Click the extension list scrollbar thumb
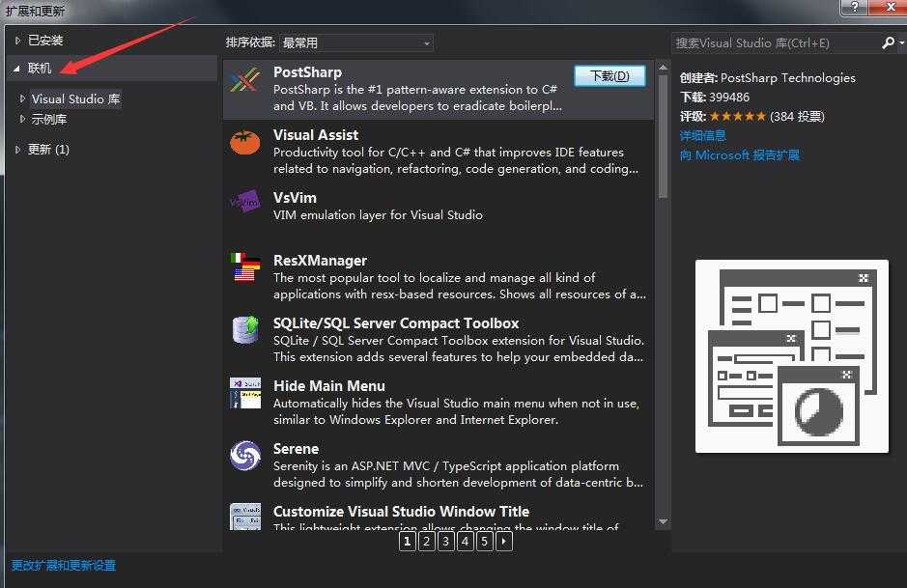Image resolution: width=907 pixels, height=588 pixels. (x=663, y=136)
